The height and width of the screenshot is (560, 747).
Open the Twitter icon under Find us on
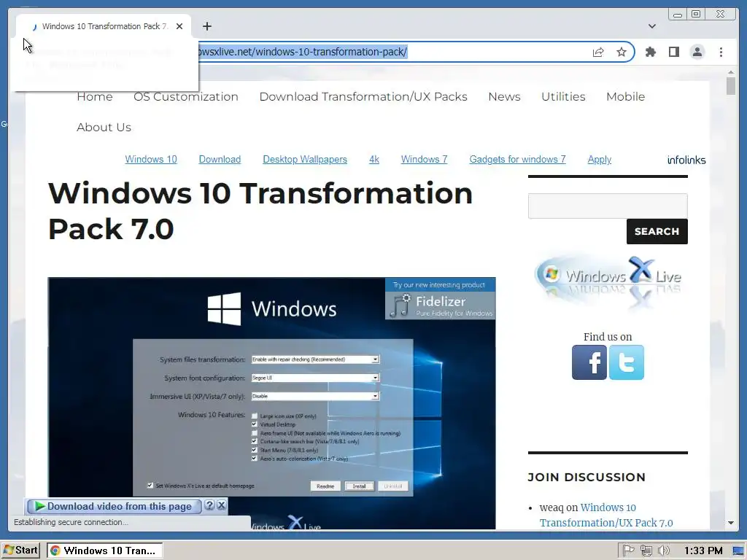click(x=627, y=362)
